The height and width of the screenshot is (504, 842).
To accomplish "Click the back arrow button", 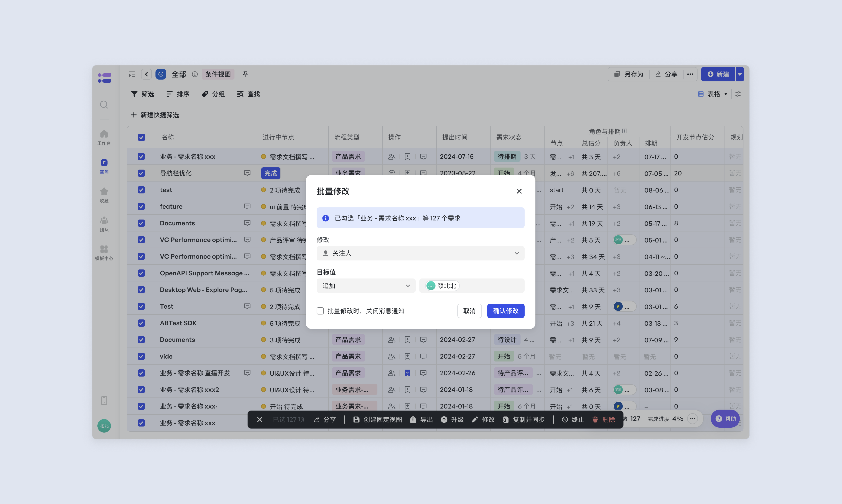I will coord(147,74).
